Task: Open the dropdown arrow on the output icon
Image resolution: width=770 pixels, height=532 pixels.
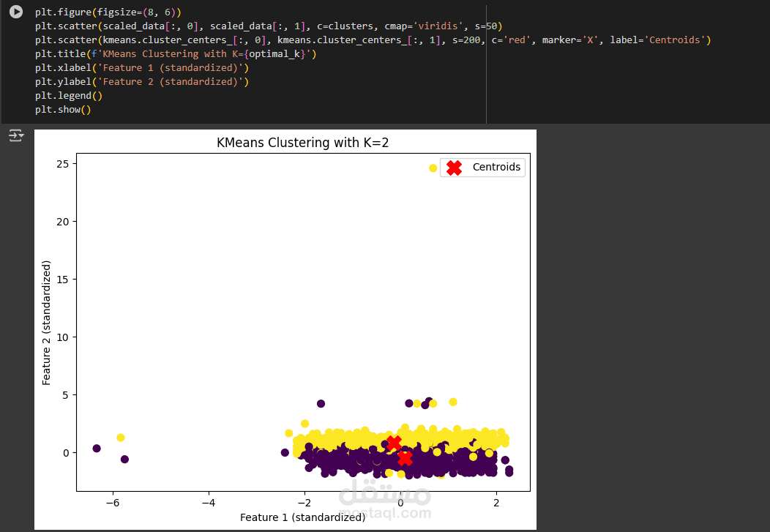Action: pos(20,135)
